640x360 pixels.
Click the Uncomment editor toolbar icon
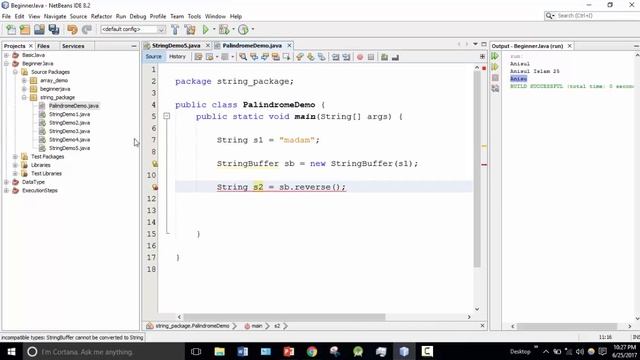pyautogui.click(x=395, y=57)
